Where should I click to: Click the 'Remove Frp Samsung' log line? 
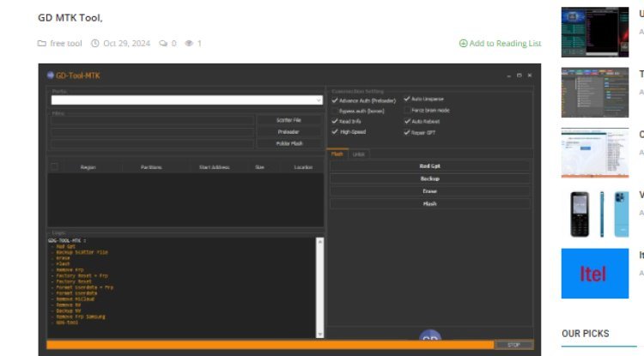tap(81, 317)
